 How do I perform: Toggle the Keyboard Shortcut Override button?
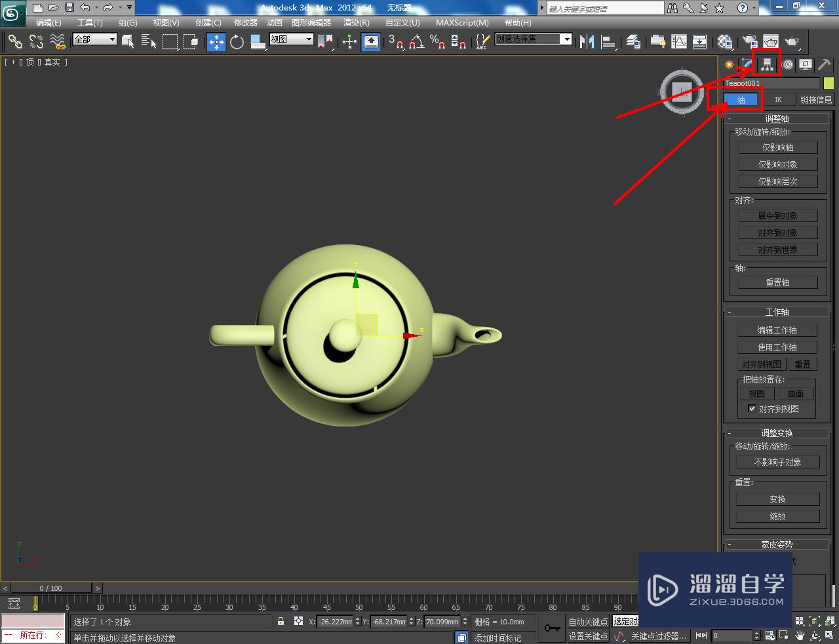click(371, 42)
